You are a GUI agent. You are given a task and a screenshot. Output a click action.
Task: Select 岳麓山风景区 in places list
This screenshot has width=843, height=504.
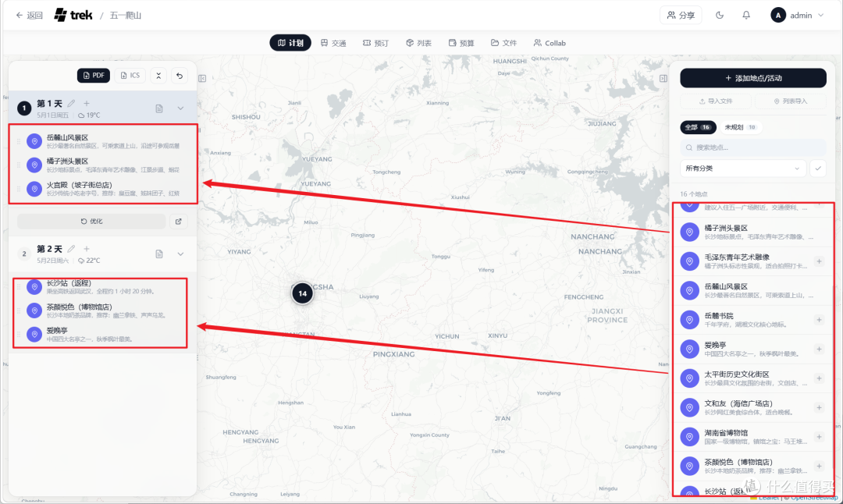pos(753,291)
